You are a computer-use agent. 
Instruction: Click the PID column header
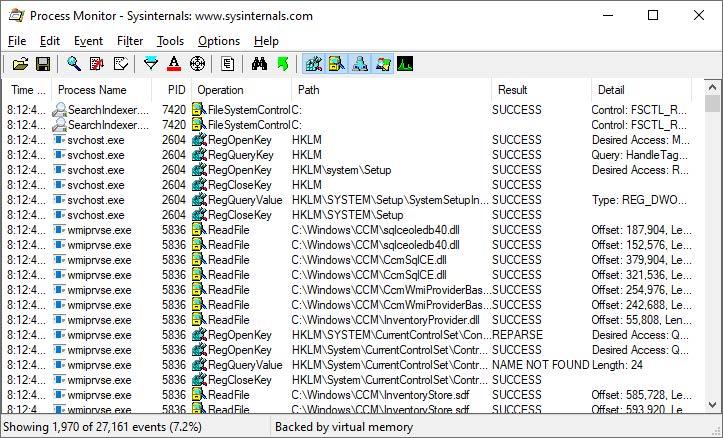172,90
